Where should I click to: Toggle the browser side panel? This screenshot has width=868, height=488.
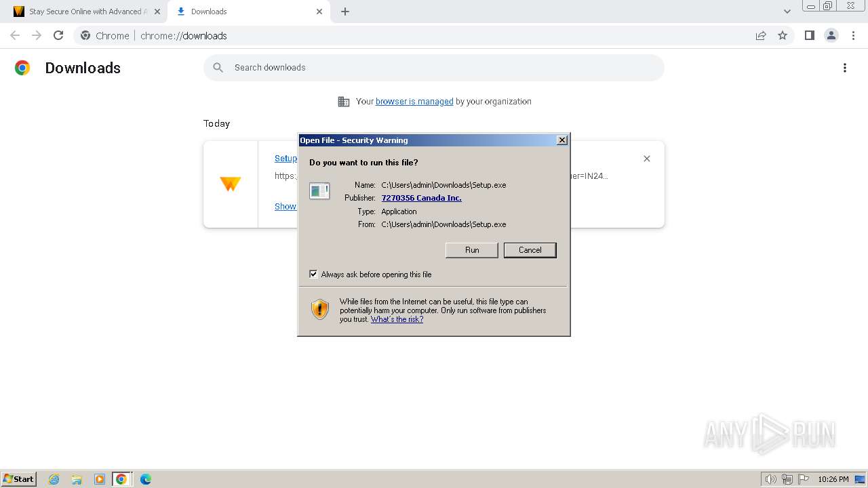pos(809,35)
